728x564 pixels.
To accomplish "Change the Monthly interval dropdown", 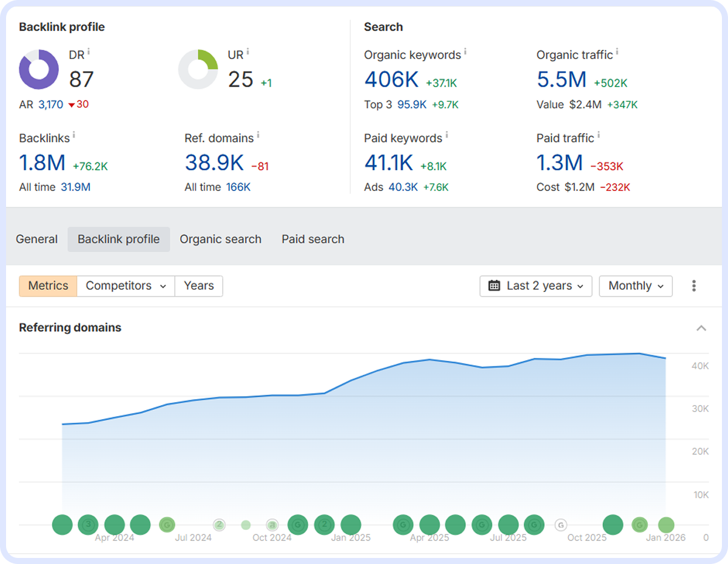I will (x=635, y=286).
